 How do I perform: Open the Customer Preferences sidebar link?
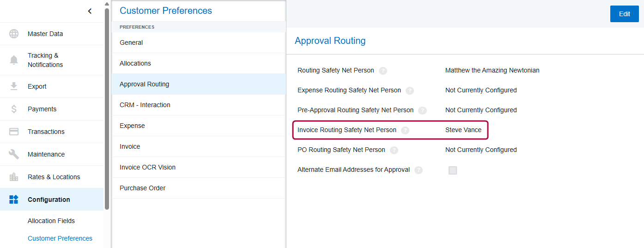click(60, 238)
